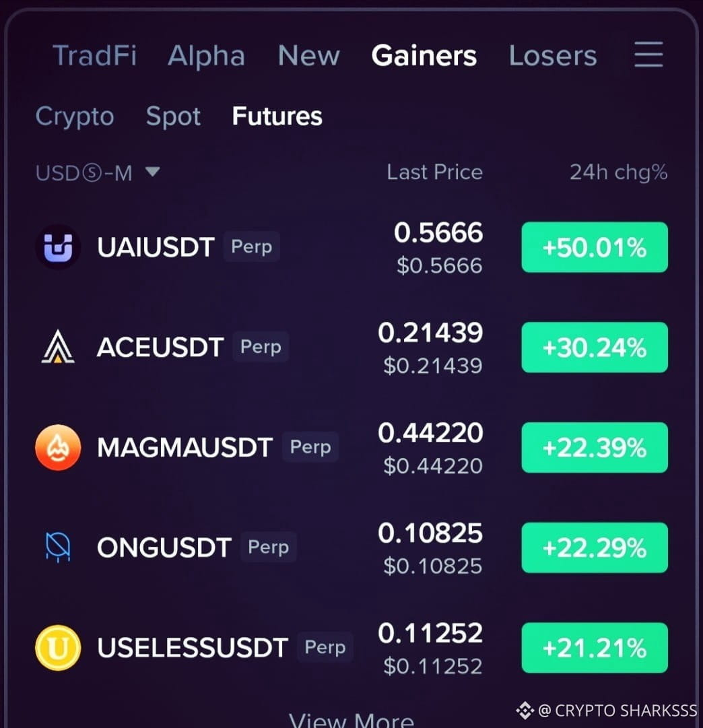
Task: Switch to the TradFi tab
Action: coord(95,56)
